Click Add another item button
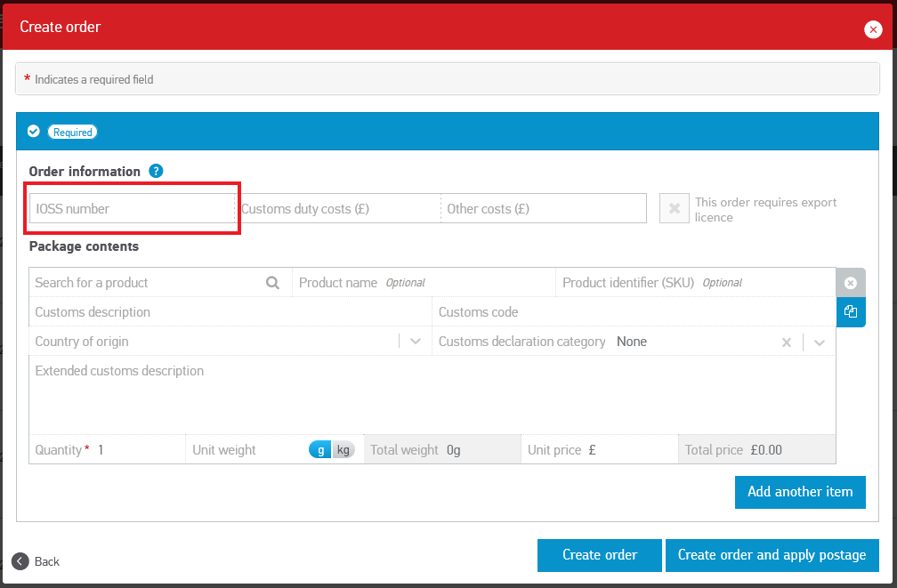Viewport: 897px width, 588px height. (799, 492)
